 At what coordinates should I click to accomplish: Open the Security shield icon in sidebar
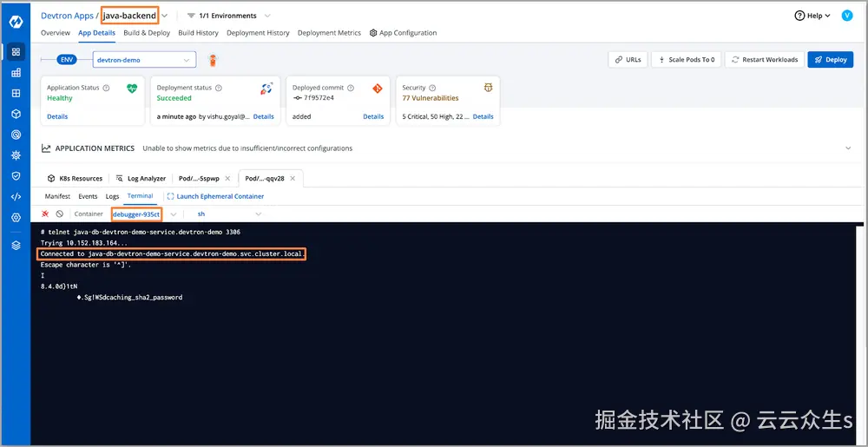point(16,176)
